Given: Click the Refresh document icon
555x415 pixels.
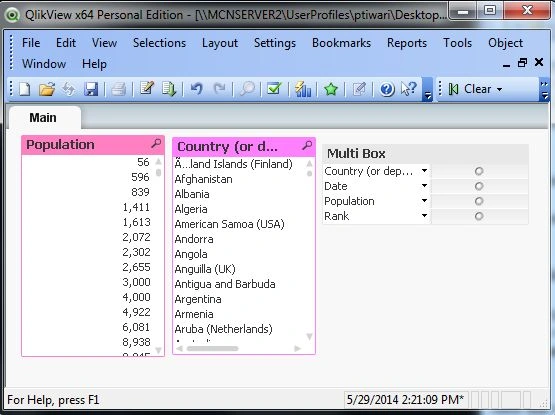Looking at the screenshot, I should click(x=69, y=89).
